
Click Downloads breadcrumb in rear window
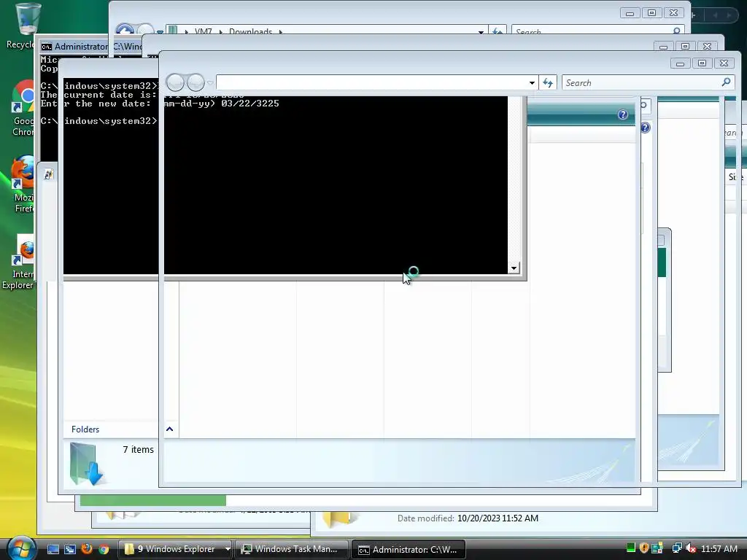pyautogui.click(x=251, y=31)
